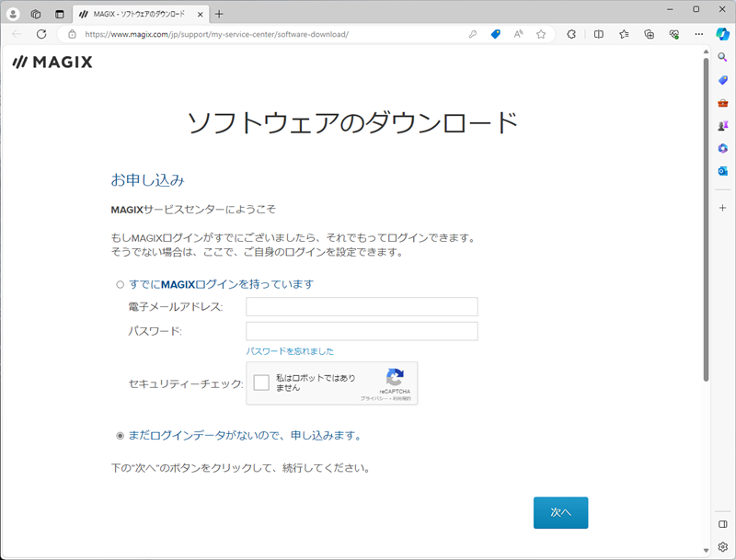736x560 pixels.
Task: Open sidebar settings gear
Action: [723, 546]
